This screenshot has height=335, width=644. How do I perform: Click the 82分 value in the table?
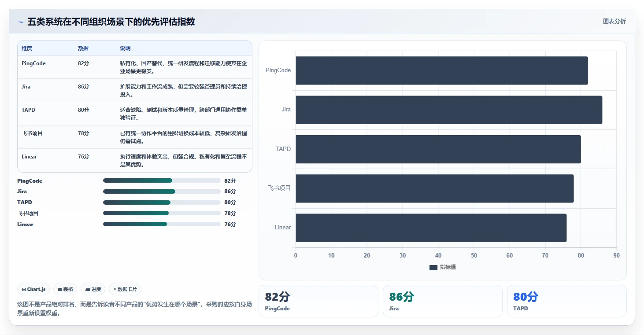tap(83, 63)
